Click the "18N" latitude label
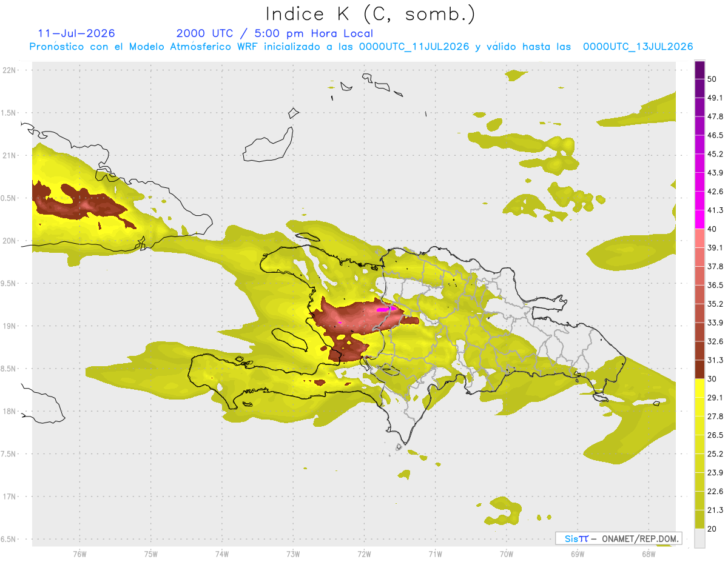 click(x=9, y=412)
